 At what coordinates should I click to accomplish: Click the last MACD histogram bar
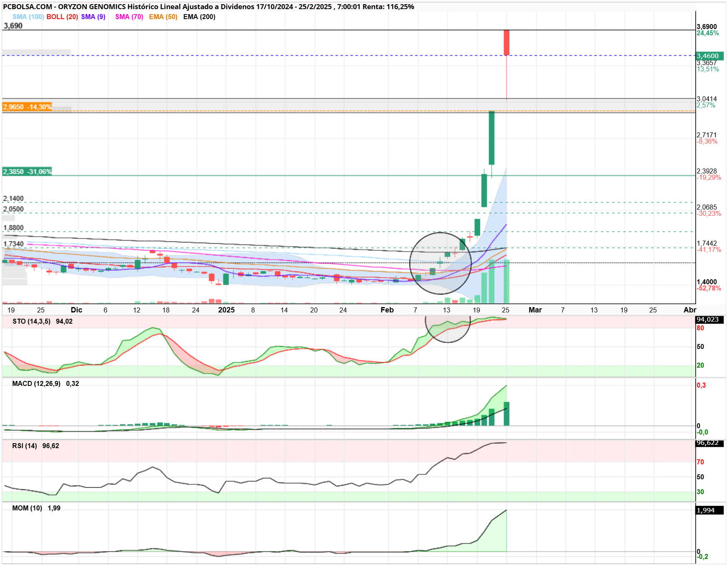click(x=506, y=414)
